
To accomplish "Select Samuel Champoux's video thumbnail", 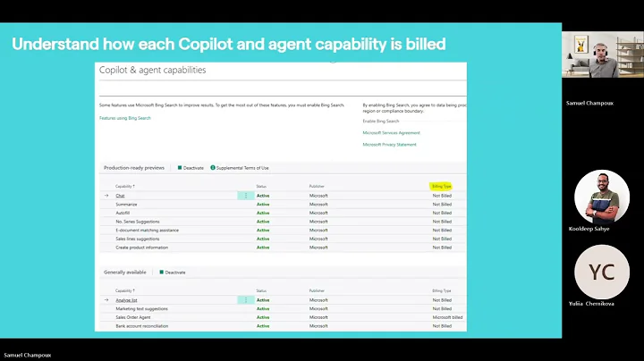I will tap(603, 55).
